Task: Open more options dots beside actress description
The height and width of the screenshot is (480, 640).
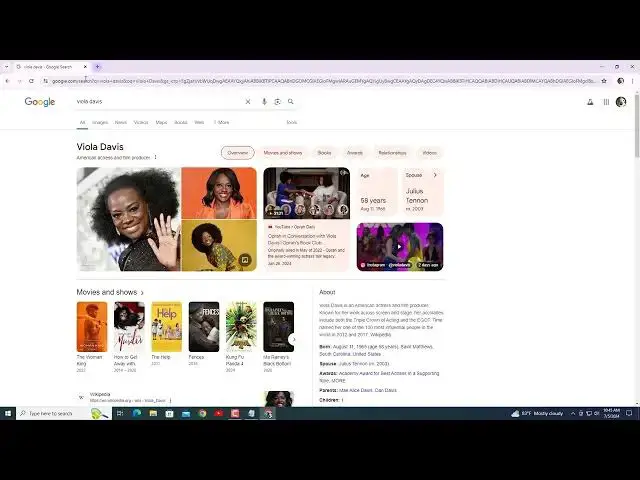Action: tap(156, 157)
